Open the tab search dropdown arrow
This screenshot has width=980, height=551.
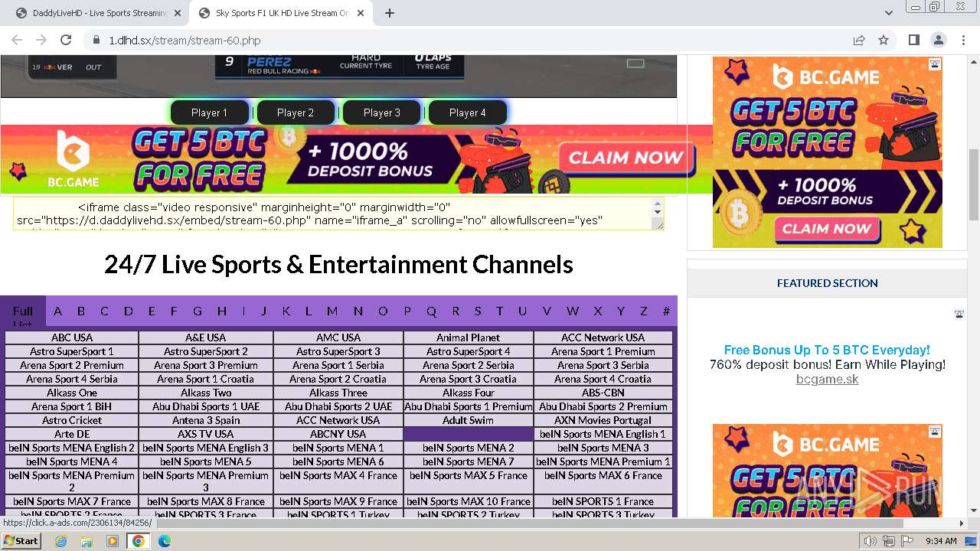(889, 13)
